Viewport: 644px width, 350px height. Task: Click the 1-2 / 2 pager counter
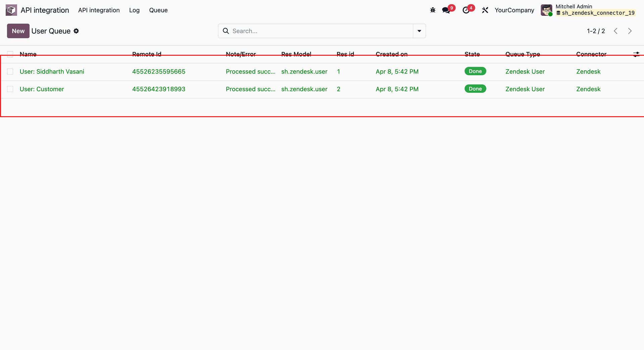(x=596, y=31)
